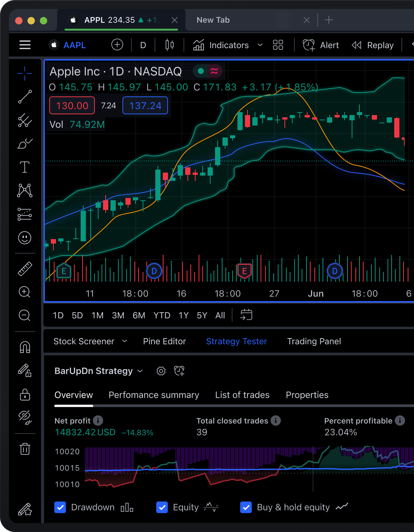Set chart range to YTD

point(162,315)
